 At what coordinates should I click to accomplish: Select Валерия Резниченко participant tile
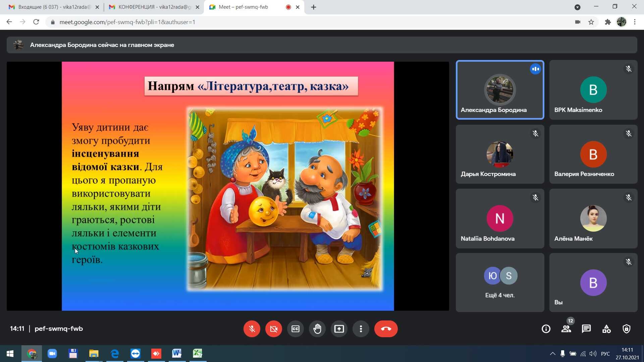[x=593, y=154]
